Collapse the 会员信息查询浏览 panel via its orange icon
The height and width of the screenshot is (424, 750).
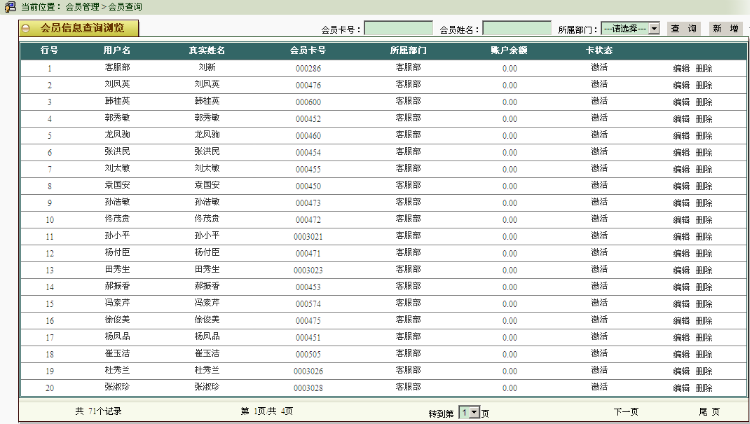pos(26,28)
